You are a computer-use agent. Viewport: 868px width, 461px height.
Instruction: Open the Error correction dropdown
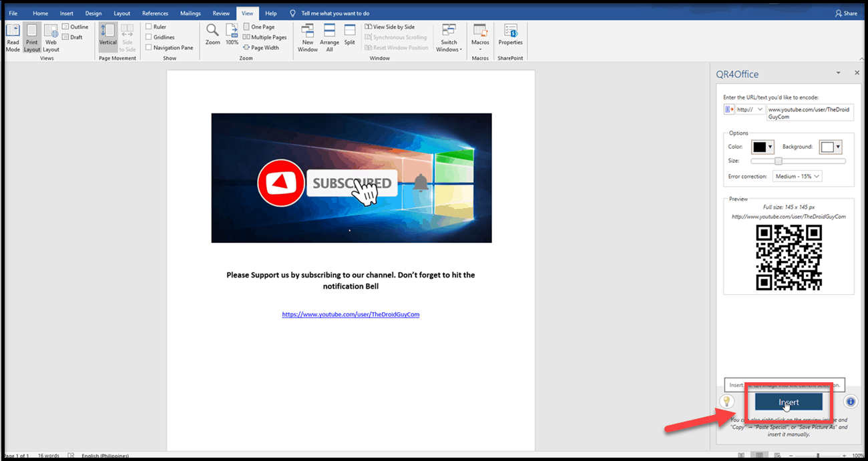797,175
